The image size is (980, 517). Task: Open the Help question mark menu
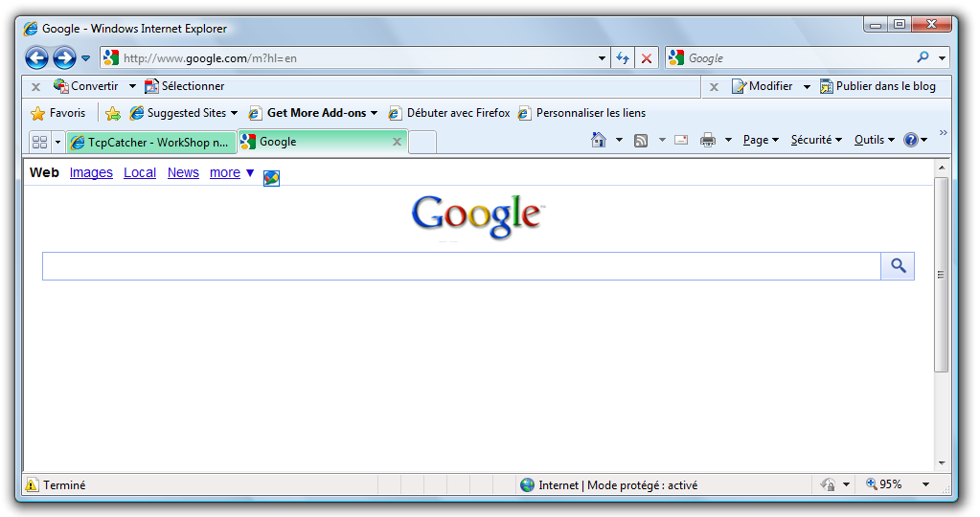click(x=915, y=140)
